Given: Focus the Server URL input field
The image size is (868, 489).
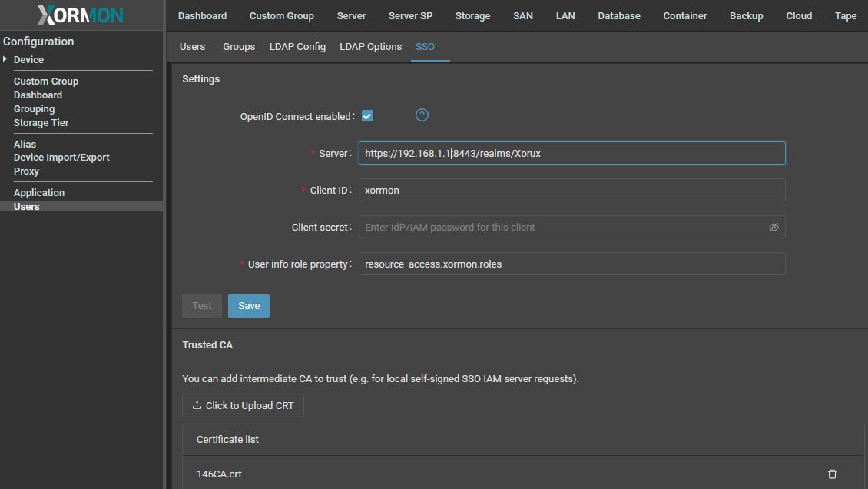Looking at the screenshot, I should [x=571, y=153].
